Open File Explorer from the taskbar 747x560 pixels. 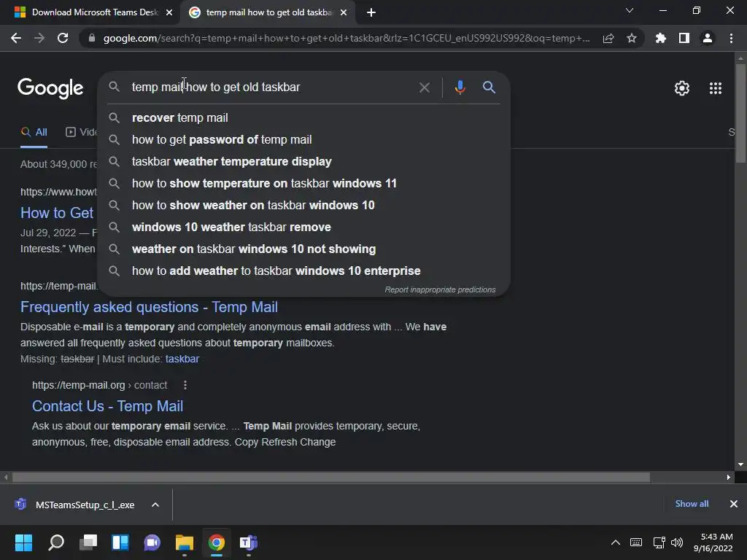[185, 542]
